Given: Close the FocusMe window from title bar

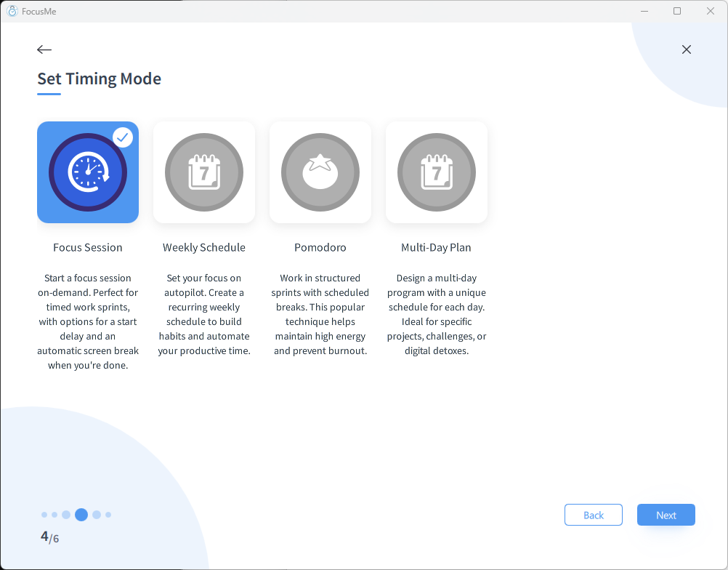Looking at the screenshot, I should 711,11.
